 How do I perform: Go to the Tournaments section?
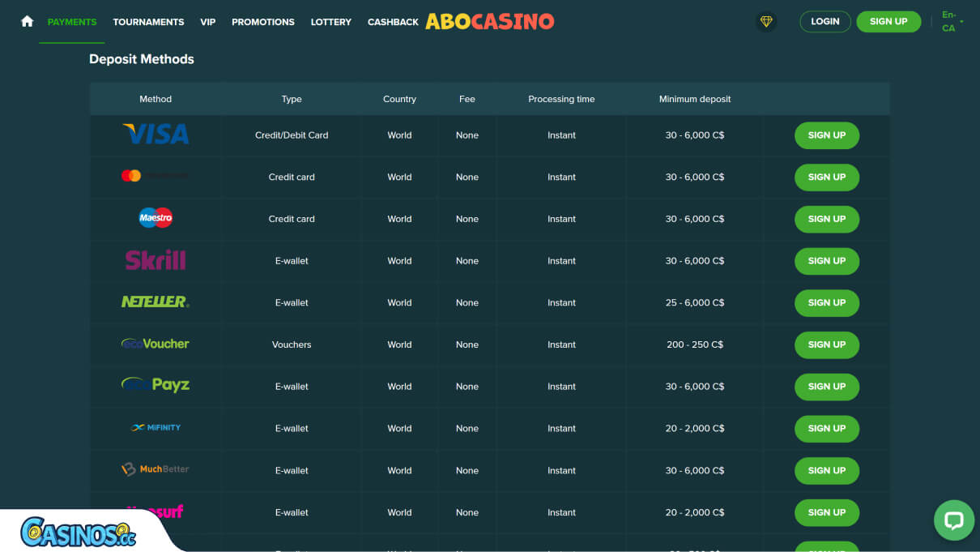pos(148,22)
